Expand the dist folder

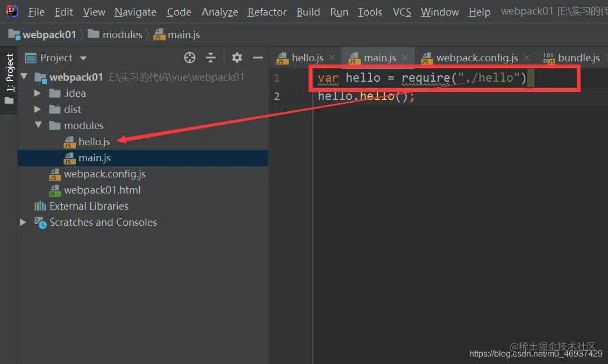(38, 109)
